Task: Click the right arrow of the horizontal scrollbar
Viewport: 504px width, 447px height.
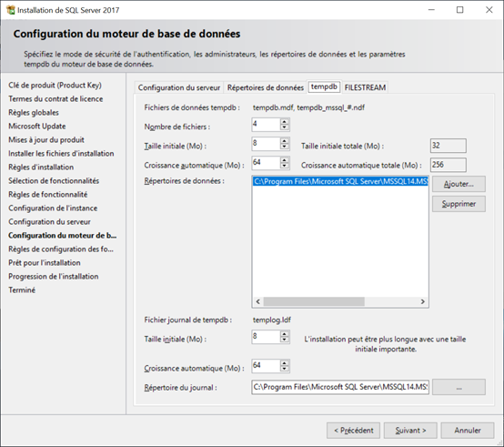Action: (423, 301)
